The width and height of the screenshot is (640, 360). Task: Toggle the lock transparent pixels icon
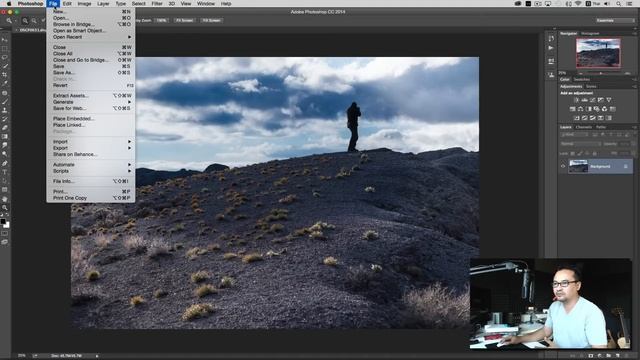point(572,153)
